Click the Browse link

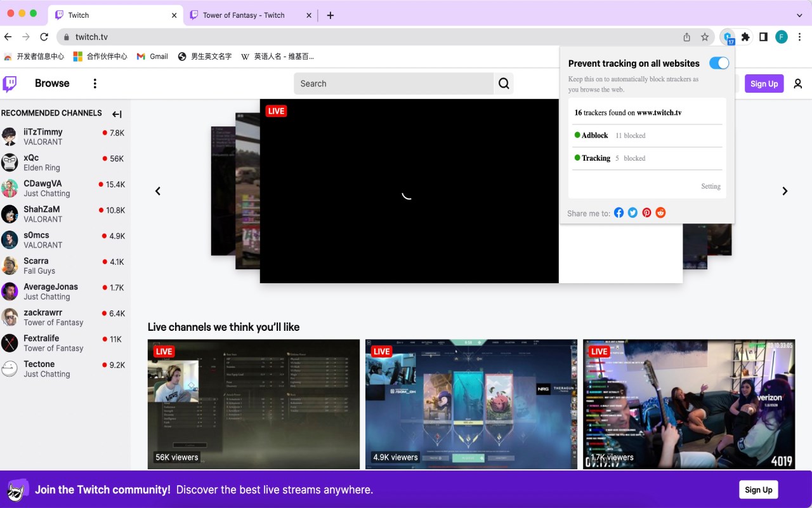click(52, 83)
